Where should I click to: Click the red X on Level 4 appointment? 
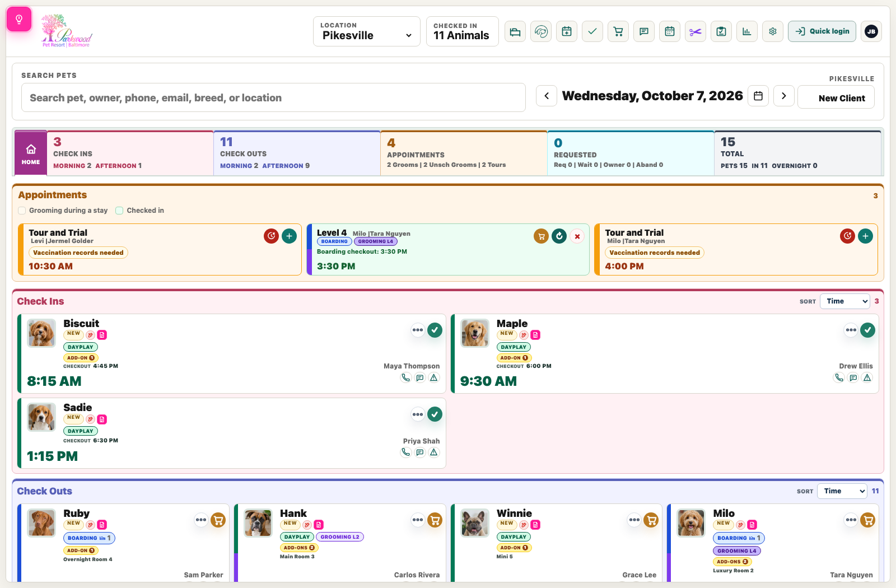coord(577,236)
